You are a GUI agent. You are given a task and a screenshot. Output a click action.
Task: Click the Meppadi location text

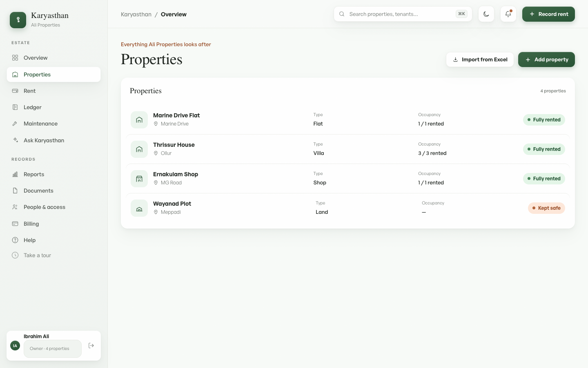[x=171, y=212]
